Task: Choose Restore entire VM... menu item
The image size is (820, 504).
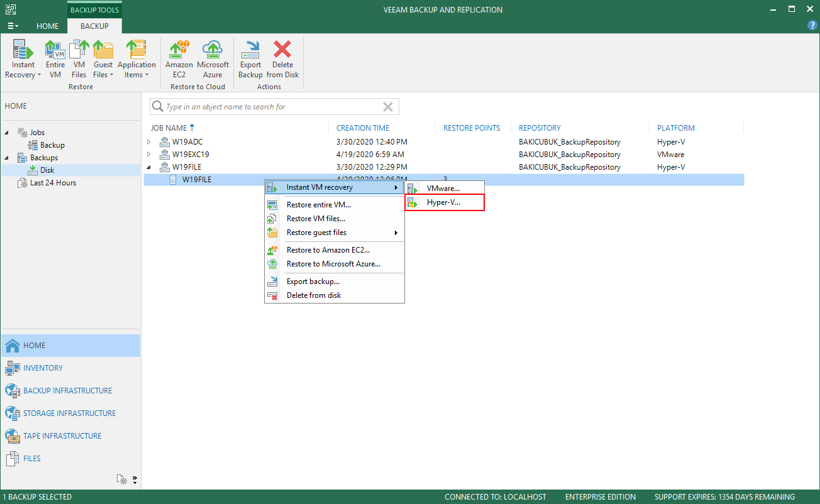Action: point(334,205)
